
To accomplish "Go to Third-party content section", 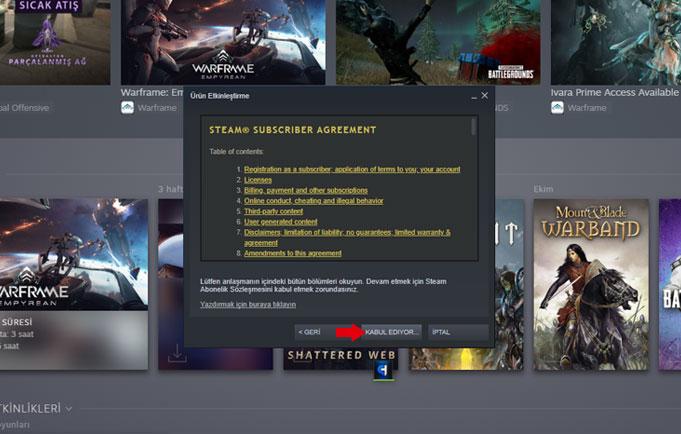I will click(x=274, y=211).
